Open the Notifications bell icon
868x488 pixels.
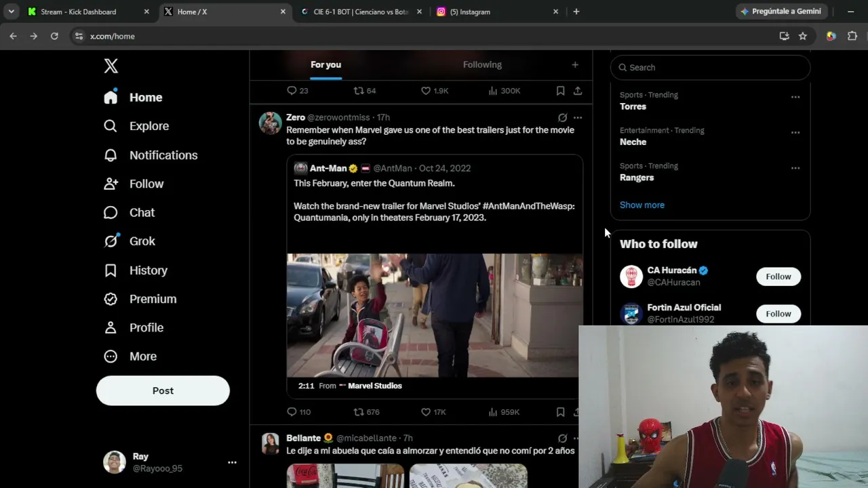[x=111, y=155]
